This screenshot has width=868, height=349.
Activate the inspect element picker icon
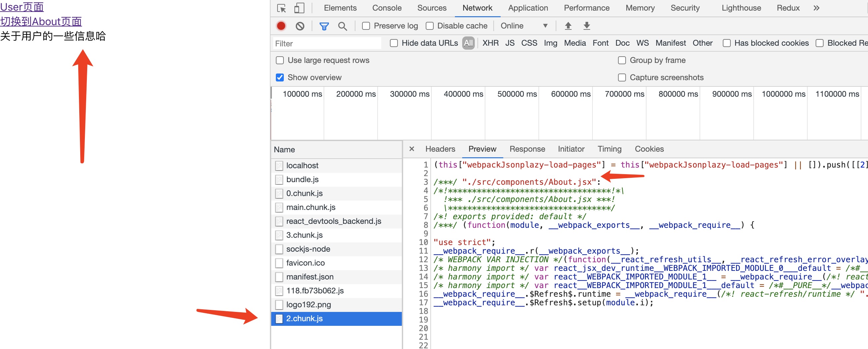[x=281, y=8]
